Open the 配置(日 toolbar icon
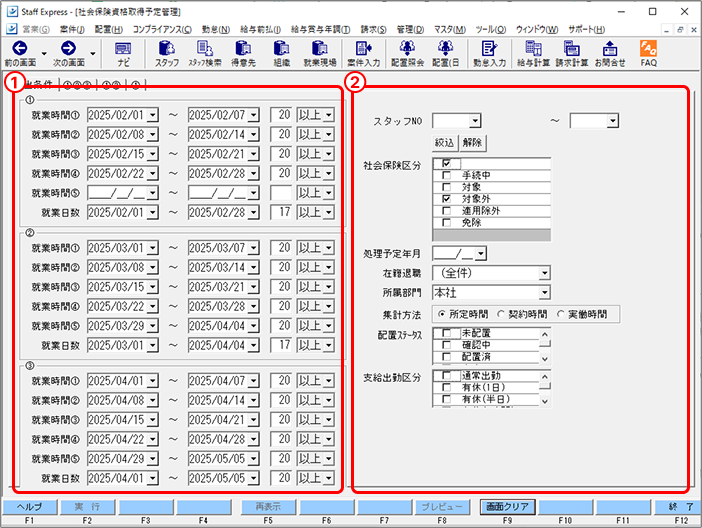 (445, 48)
